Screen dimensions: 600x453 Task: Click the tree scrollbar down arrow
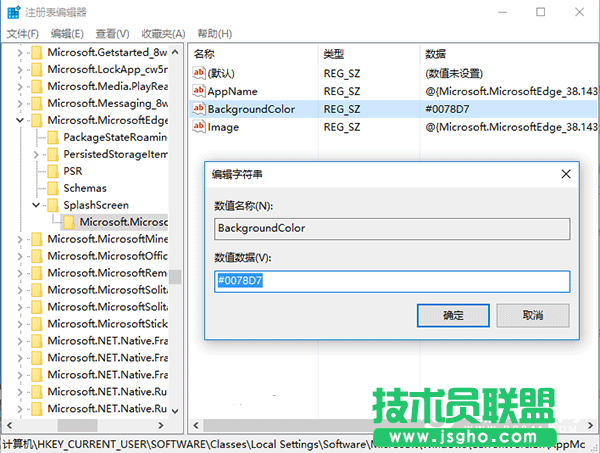pos(175,411)
